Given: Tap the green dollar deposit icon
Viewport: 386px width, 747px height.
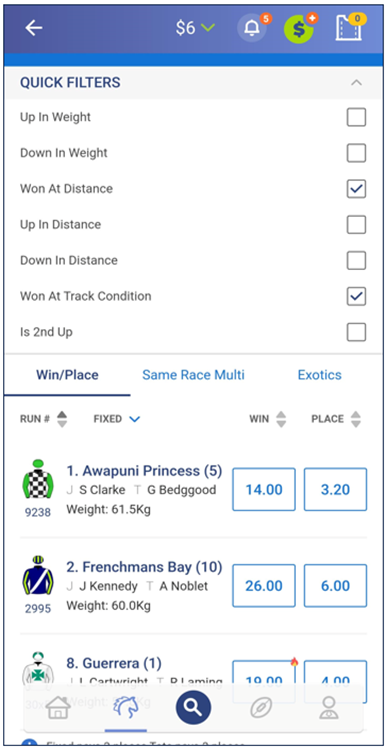Looking at the screenshot, I should point(299,28).
